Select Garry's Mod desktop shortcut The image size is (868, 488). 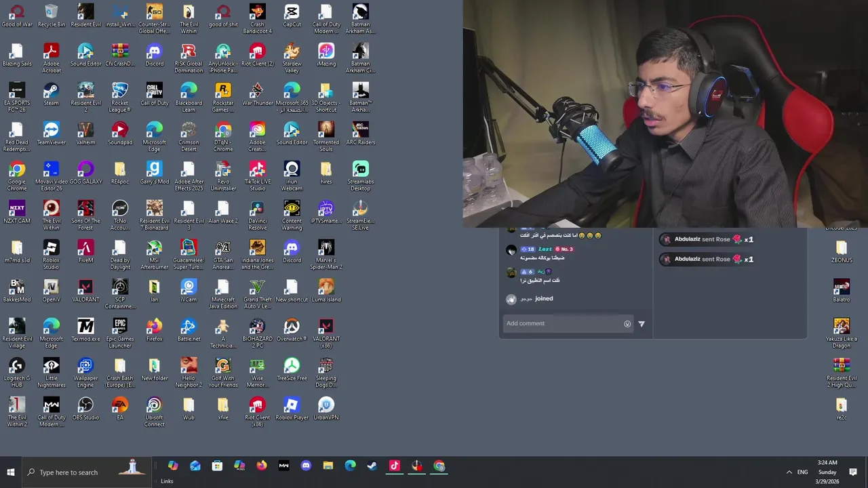pos(155,174)
